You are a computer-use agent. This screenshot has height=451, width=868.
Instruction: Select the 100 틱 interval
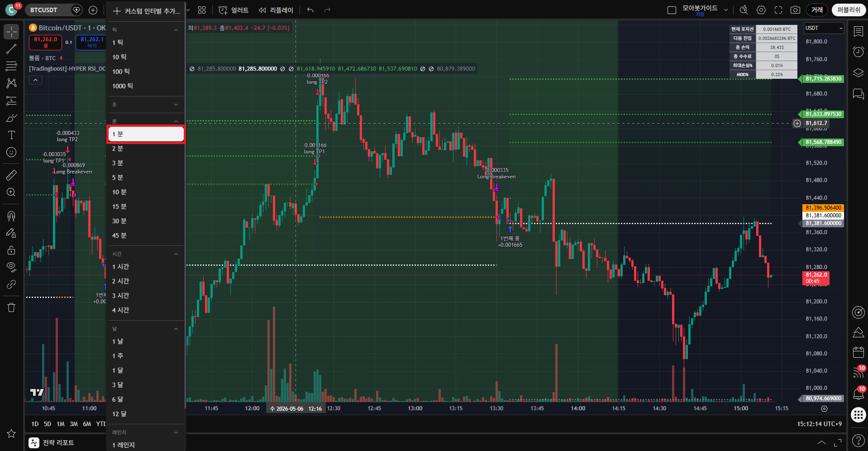146,72
